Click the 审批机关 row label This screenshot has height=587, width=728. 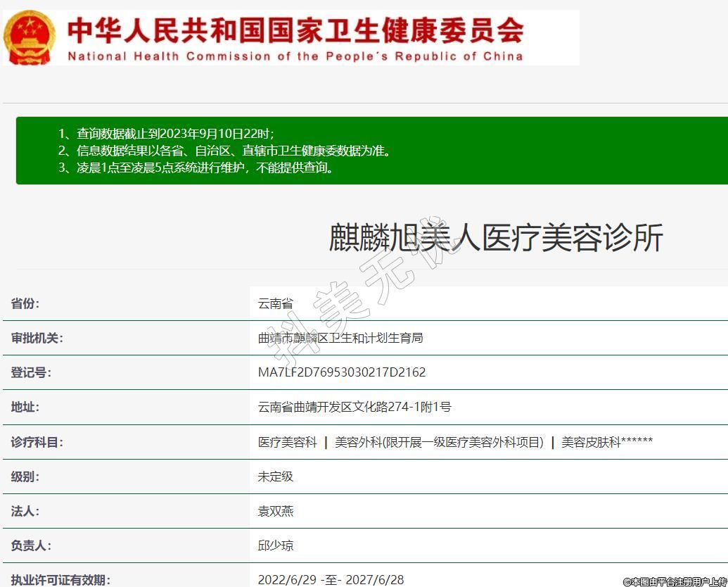click(x=37, y=338)
